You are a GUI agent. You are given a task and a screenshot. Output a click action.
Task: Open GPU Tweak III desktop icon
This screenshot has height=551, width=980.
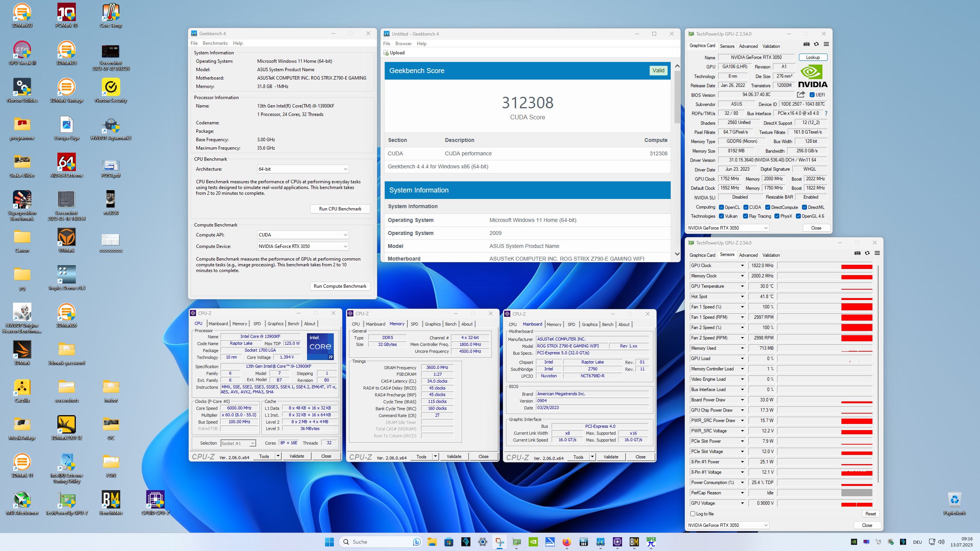point(22,53)
